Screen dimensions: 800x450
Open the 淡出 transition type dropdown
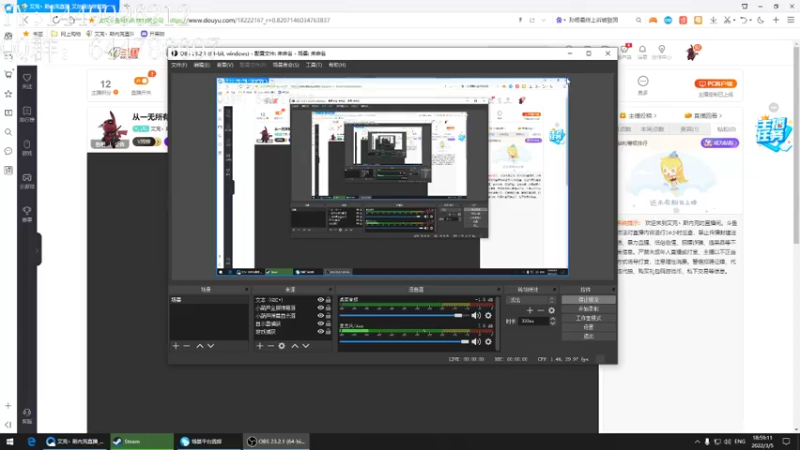click(531, 300)
